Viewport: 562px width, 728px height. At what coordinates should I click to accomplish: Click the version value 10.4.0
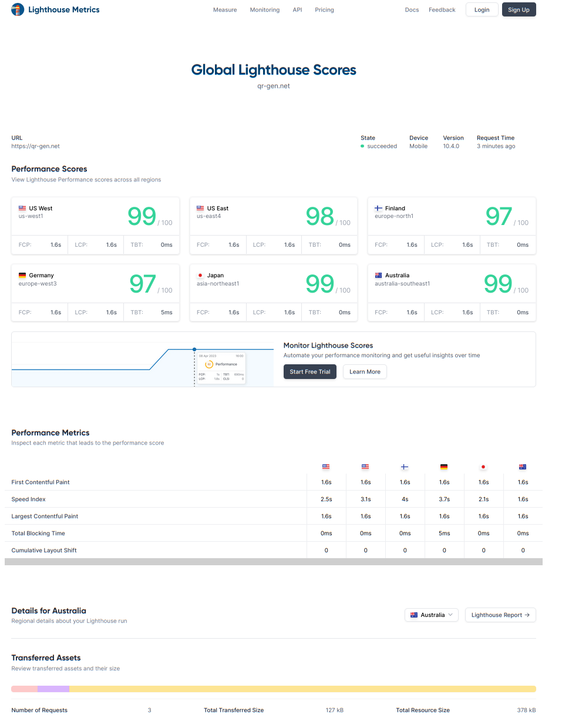tap(451, 146)
